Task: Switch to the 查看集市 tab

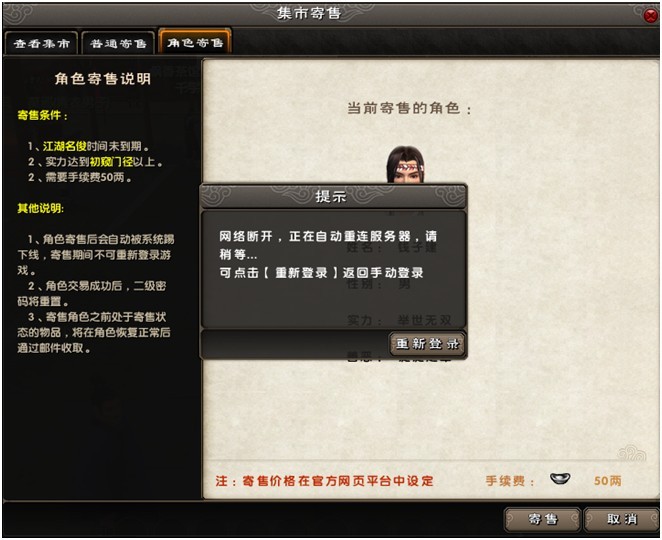Action: tap(41, 43)
